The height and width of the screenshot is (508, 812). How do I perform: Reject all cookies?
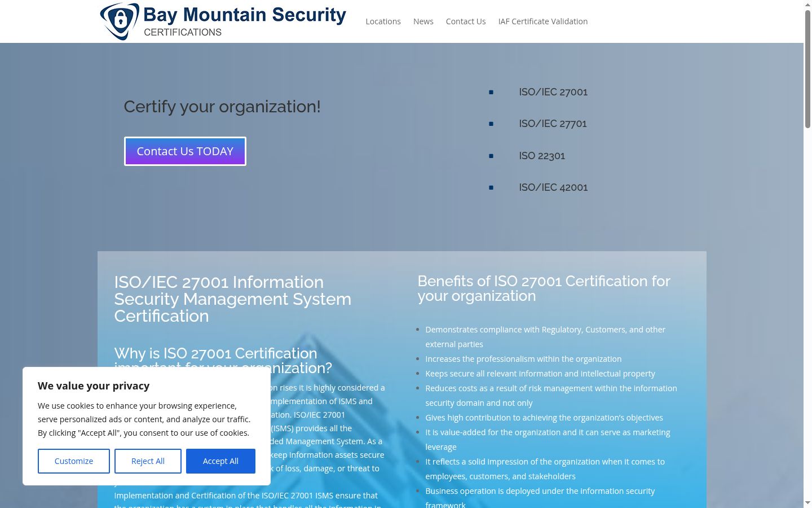point(148,461)
